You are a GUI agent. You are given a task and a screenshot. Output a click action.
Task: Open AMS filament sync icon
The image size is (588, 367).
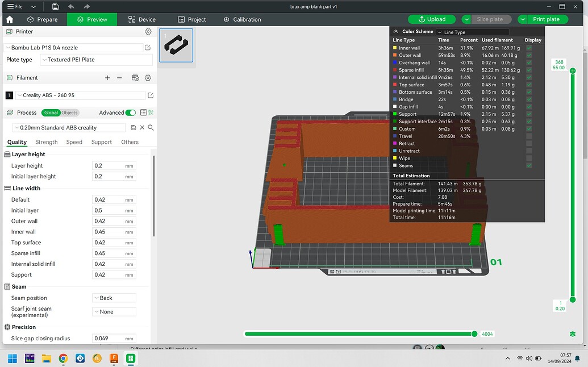135,78
